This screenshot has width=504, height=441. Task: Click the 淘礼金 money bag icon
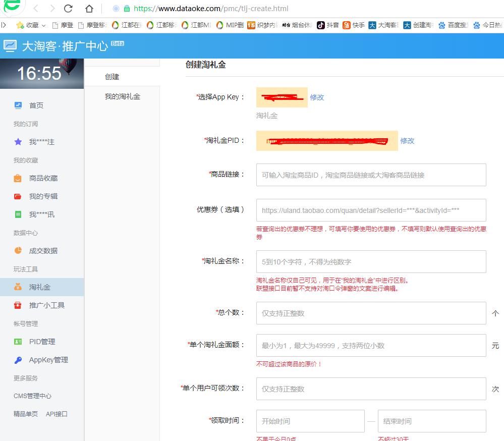click(18, 287)
